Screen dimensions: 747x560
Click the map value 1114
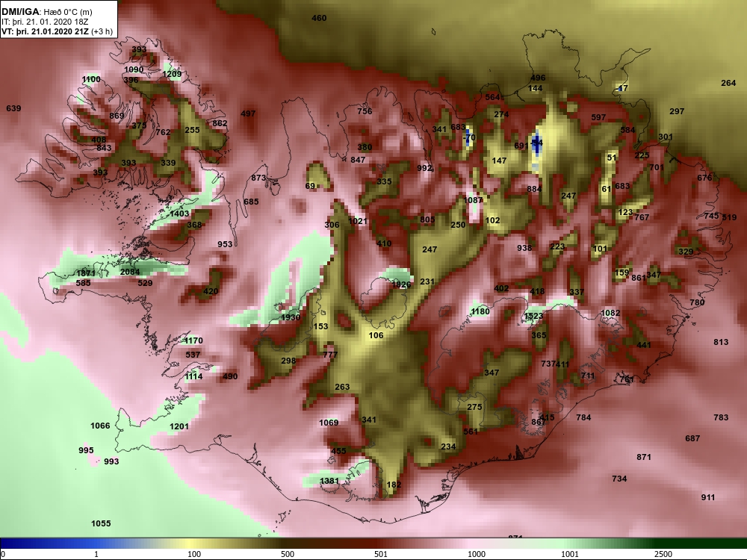[x=193, y=376]
